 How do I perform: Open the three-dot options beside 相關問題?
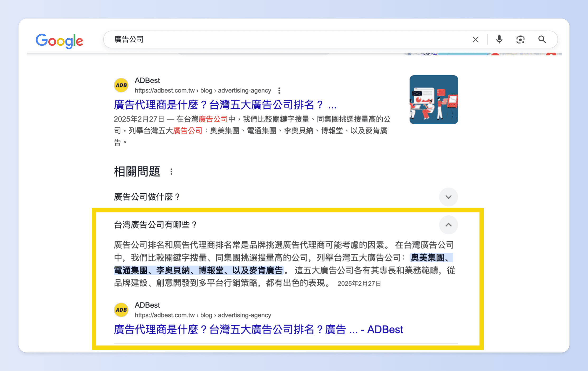171,172
